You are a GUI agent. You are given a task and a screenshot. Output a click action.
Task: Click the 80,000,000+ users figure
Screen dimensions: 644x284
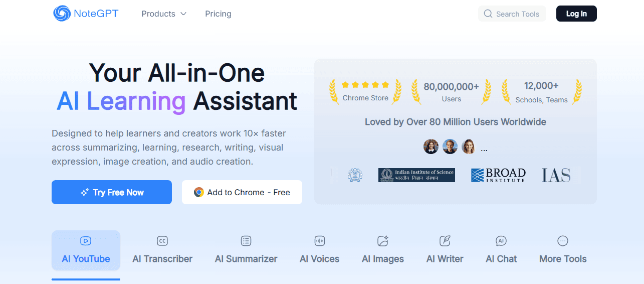click(452, 86)
